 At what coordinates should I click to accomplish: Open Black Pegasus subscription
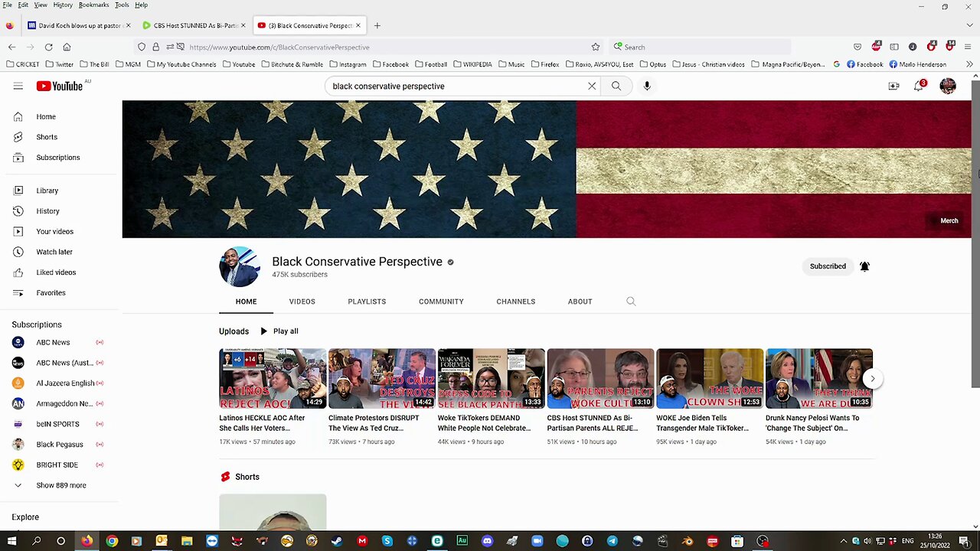[60, 445]
